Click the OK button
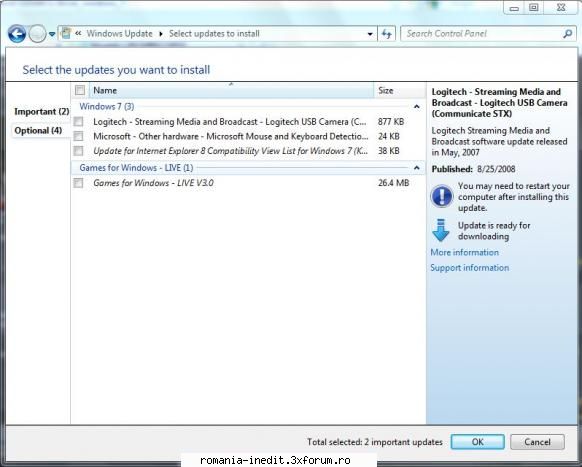Viewport: 582px width, 467px height. point(477,442)
